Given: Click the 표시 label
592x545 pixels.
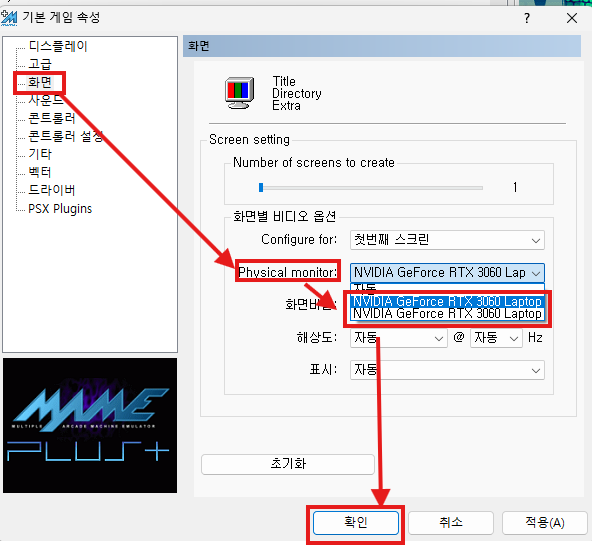Looking at the screenshot, I should [x=323, y=369].
